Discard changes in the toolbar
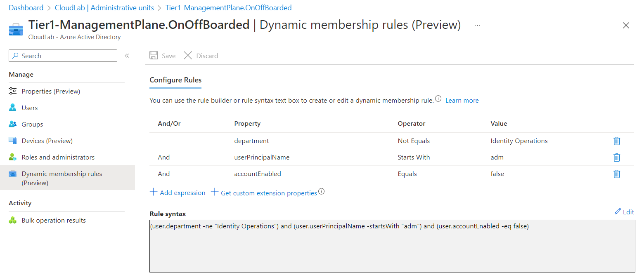This screenshot has width=644, height=277. 201,56
